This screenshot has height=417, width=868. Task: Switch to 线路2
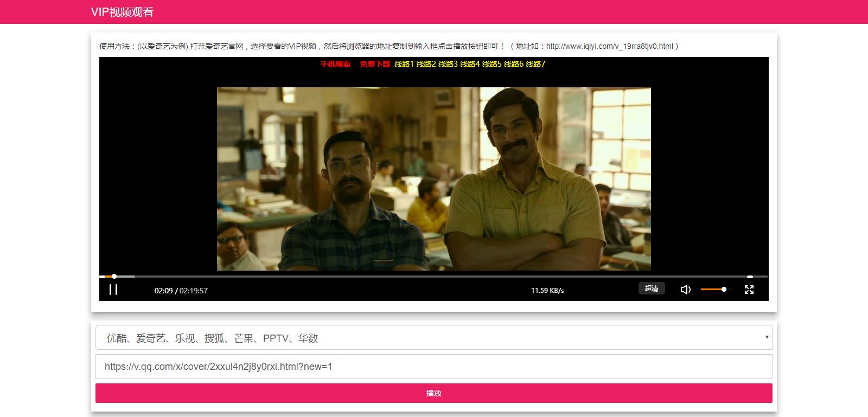tap(426, 64)
